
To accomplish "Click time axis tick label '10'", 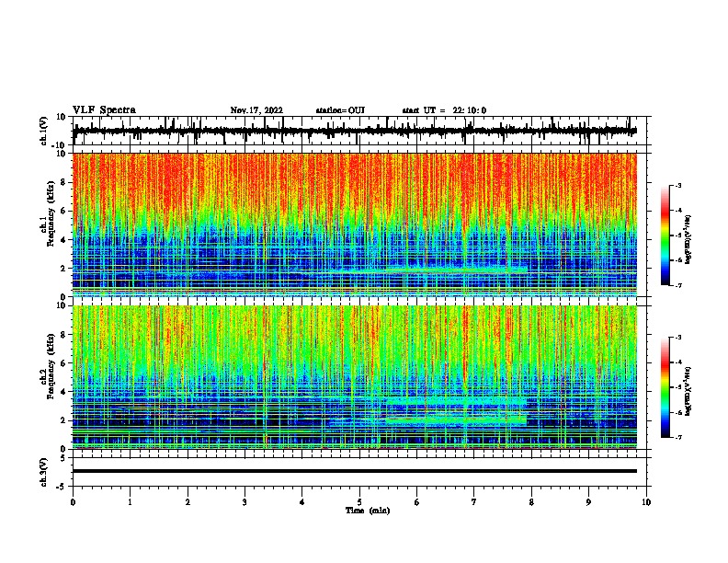I will [x=646, y=502].
